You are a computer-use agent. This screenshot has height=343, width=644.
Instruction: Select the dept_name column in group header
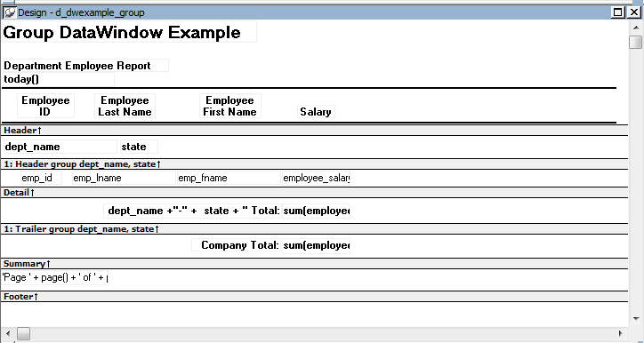(60, 147)
